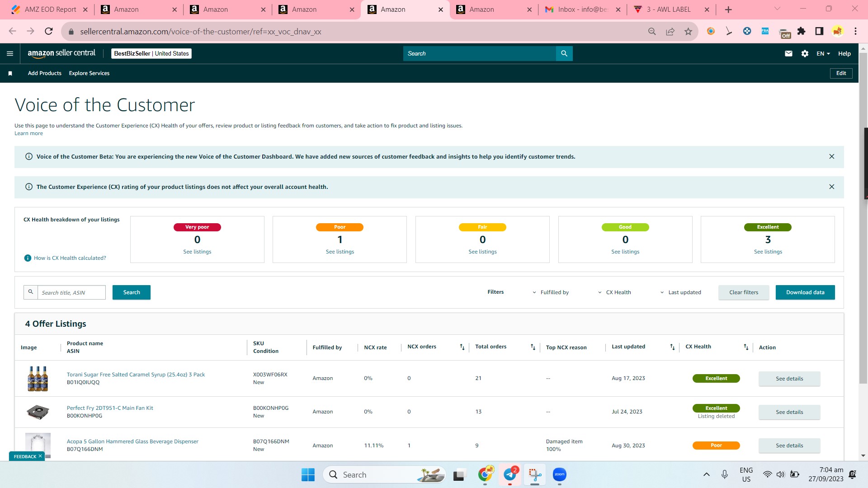See listings under the Excellent card

(x=768, y=252)
